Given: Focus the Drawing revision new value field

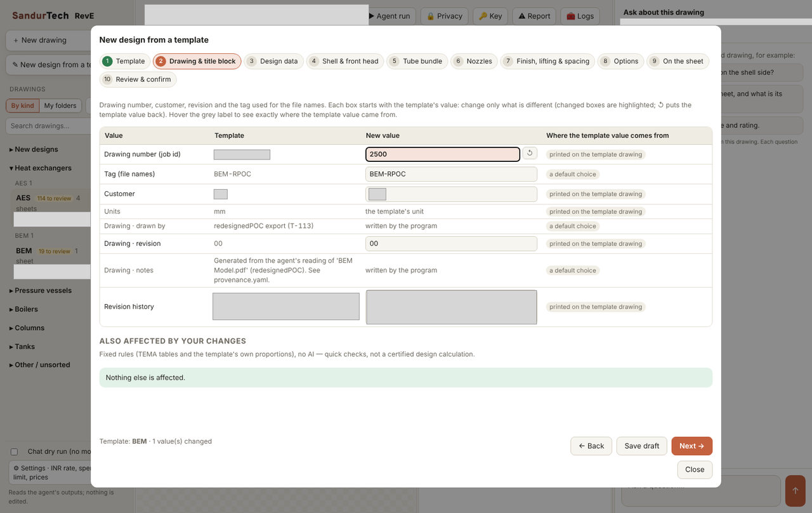Looking at the screenshot, I should tap(451, 243).
